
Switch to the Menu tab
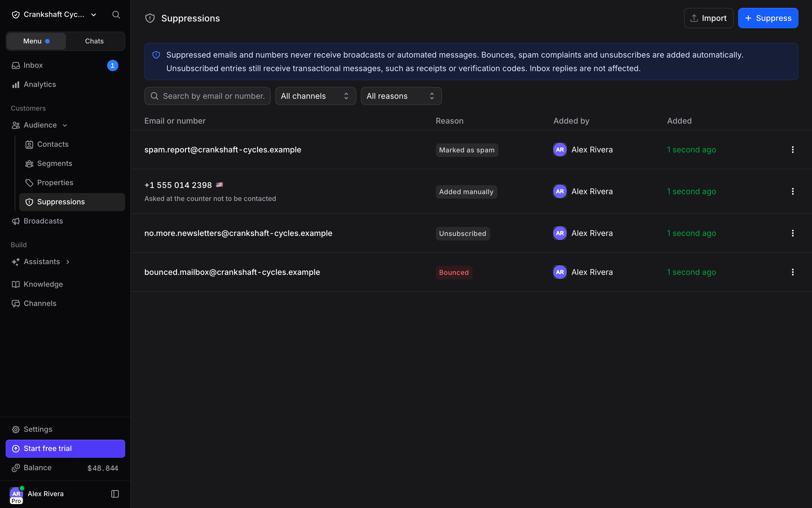(36, 41)
